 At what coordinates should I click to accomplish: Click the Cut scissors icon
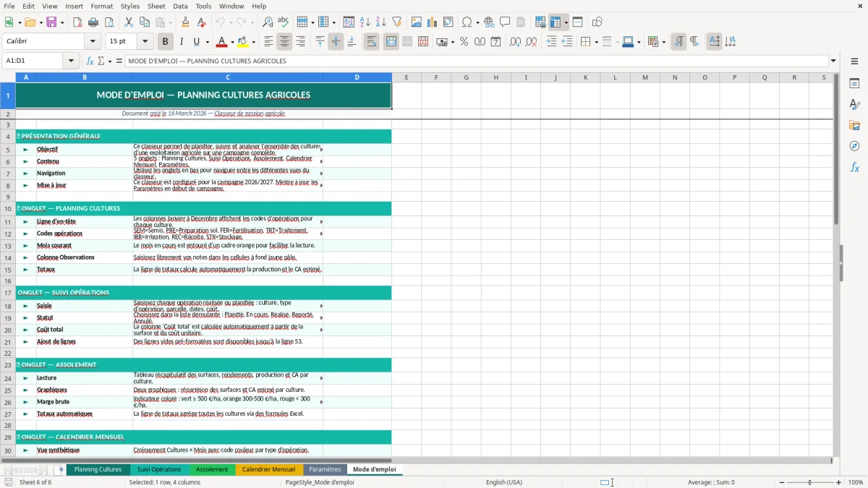coord(129,22)
